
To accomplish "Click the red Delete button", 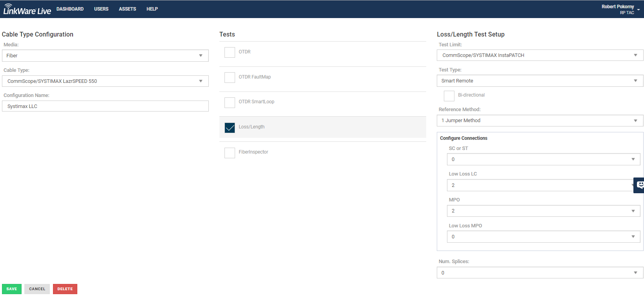I will tap(65, 289).
